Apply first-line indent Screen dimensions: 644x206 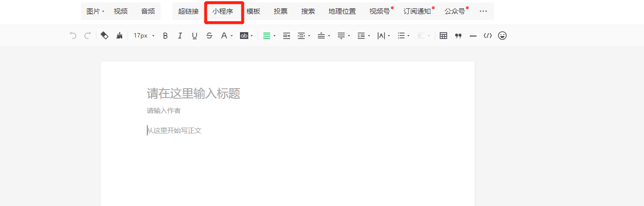coord(287,36)
